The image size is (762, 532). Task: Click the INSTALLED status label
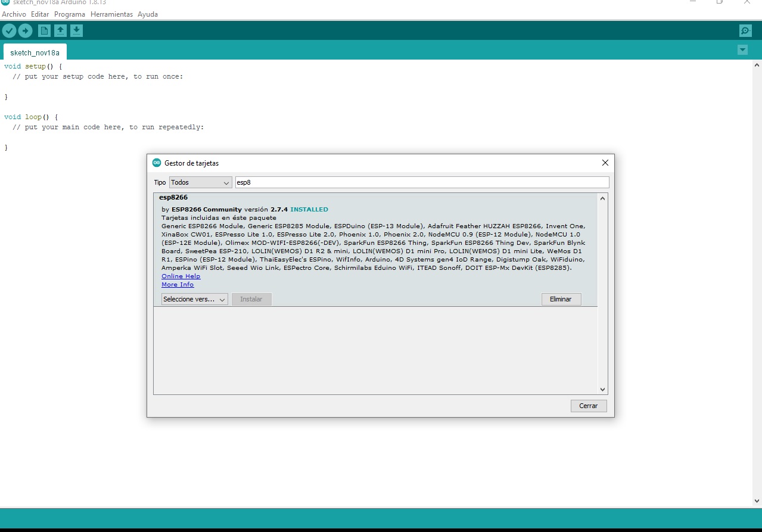pos(309,210)
